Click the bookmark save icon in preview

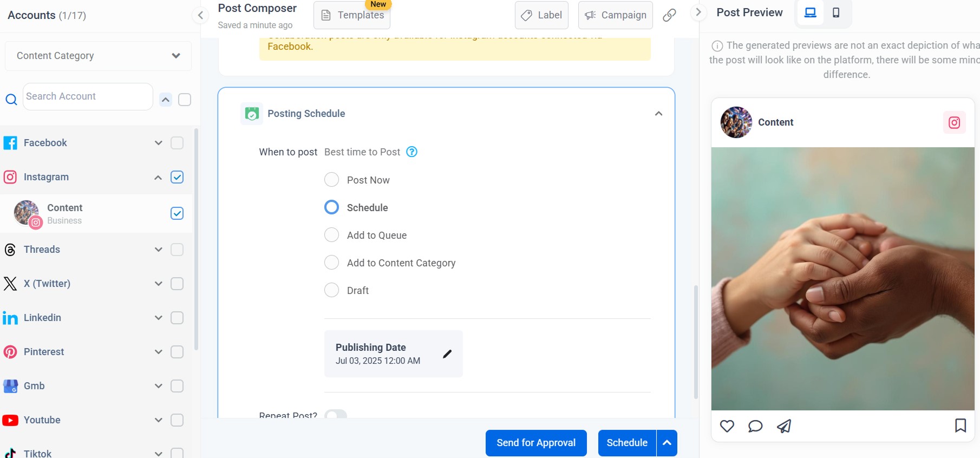tap(961, 426)
